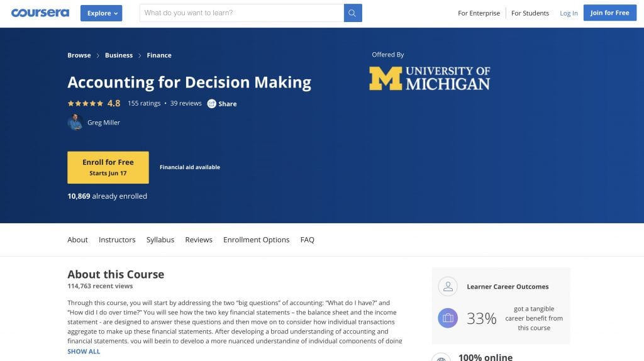This screenshot has width=644, height=361.
Task: Click the five-star rating icons
Action: pos(85,104)
